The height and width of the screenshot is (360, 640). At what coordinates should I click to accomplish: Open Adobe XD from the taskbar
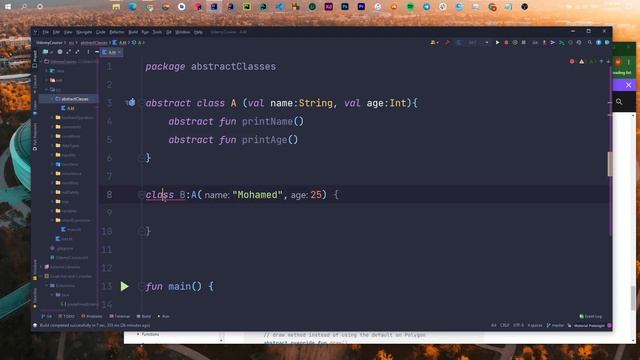329,7
